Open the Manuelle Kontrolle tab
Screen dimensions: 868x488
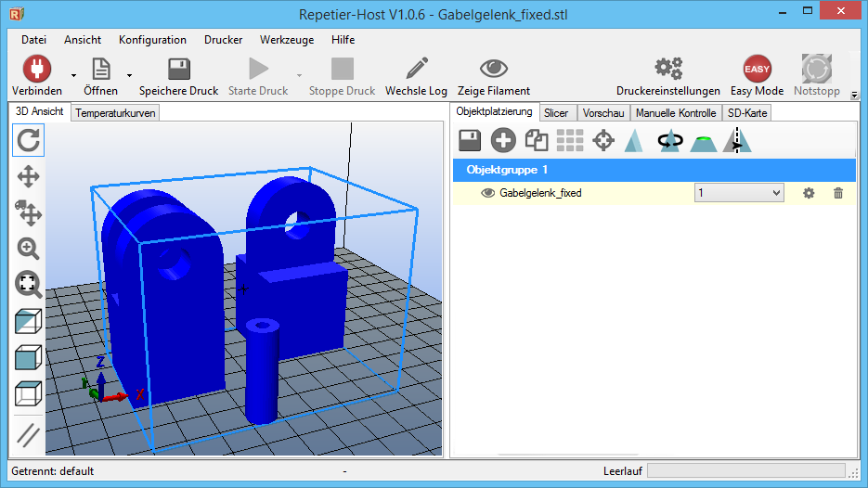676,113
